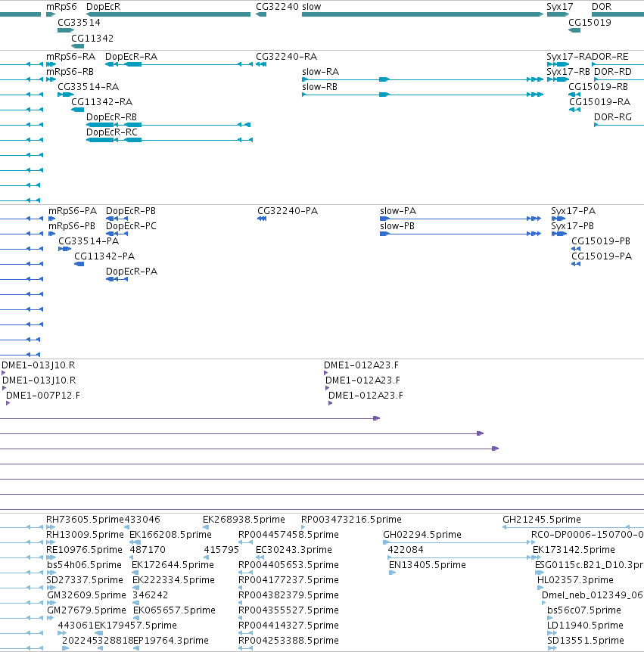This screenshot has width=644, height=652.
Task: Click the RH13009.5prime EST label
Action: pos(85,534)
